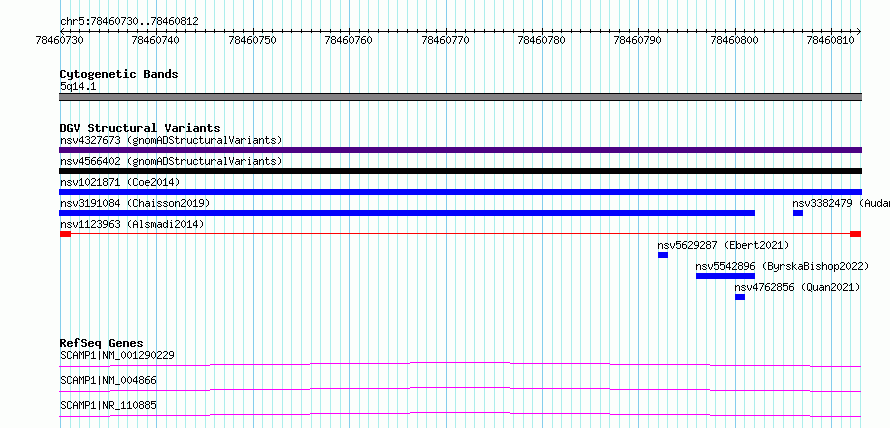The image size is (890, 428).
Task: Click the small blue nsv5629287 variant block
Action: click(663, 255)
